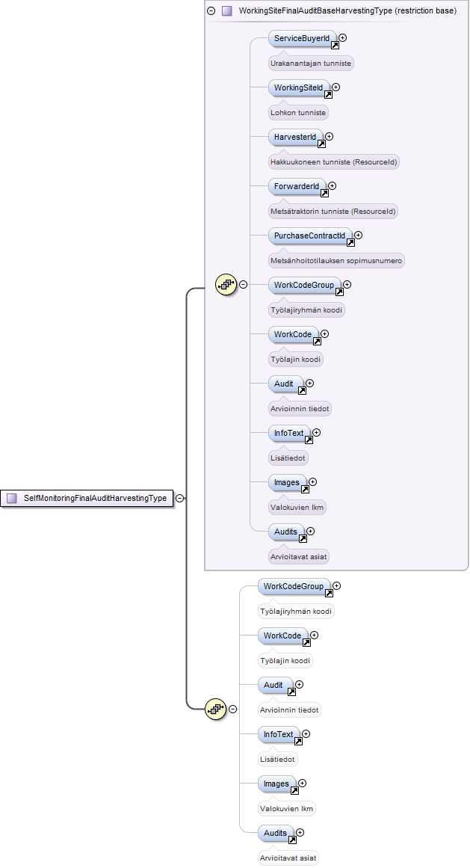Follow the reference arrow on base-type Images

coord(305,490)
